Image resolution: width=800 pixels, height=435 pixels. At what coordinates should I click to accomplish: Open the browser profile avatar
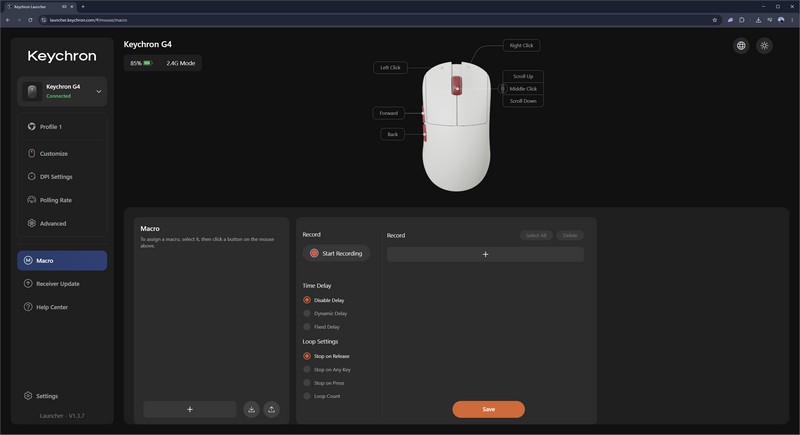pyautogui.click(x=781, y=20)
